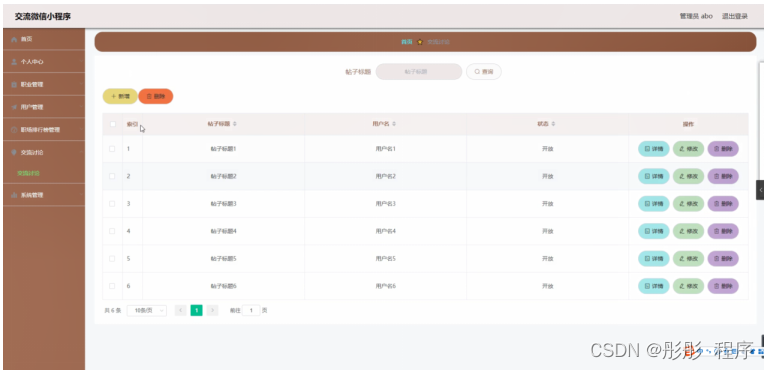Expand the 用户管理 sidebar menu

(44, 107)
